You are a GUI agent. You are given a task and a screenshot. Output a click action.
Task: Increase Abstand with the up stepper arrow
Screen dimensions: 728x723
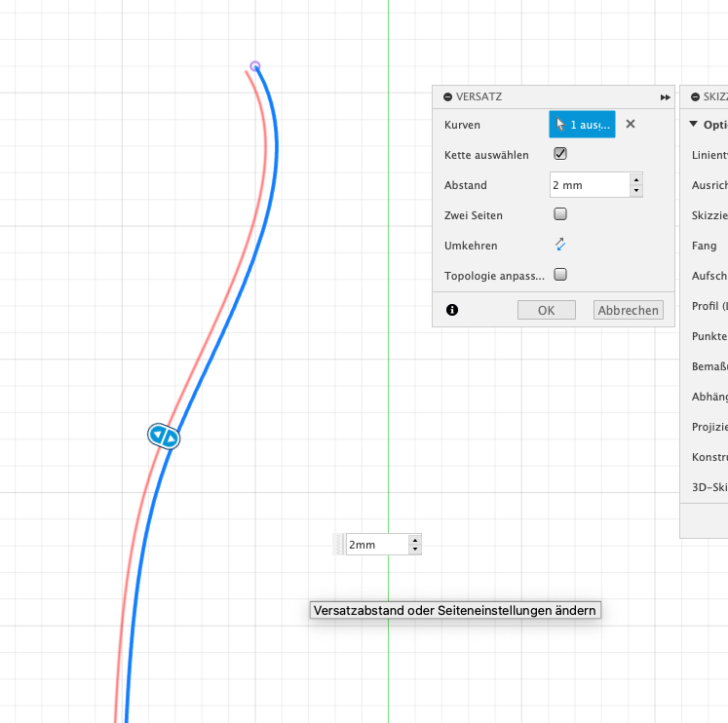pos(636,179)
